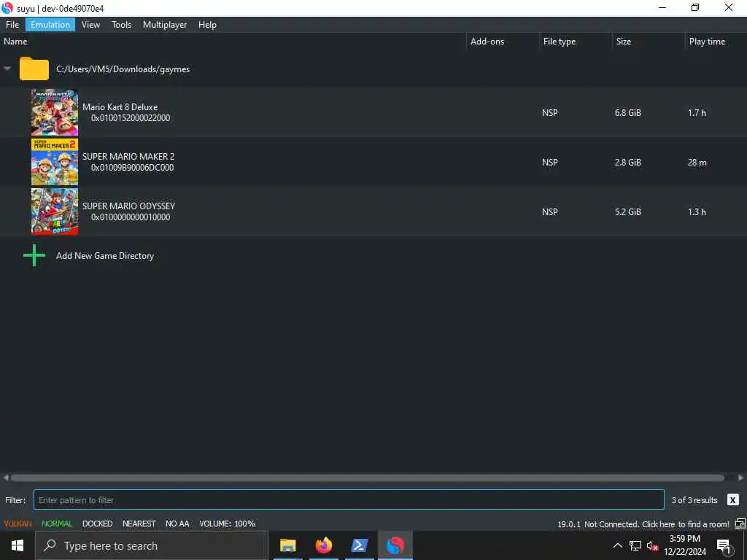This screenshot has width=747, height=560.
Task: Open the Windows Start menu
Action: [18, 545]
